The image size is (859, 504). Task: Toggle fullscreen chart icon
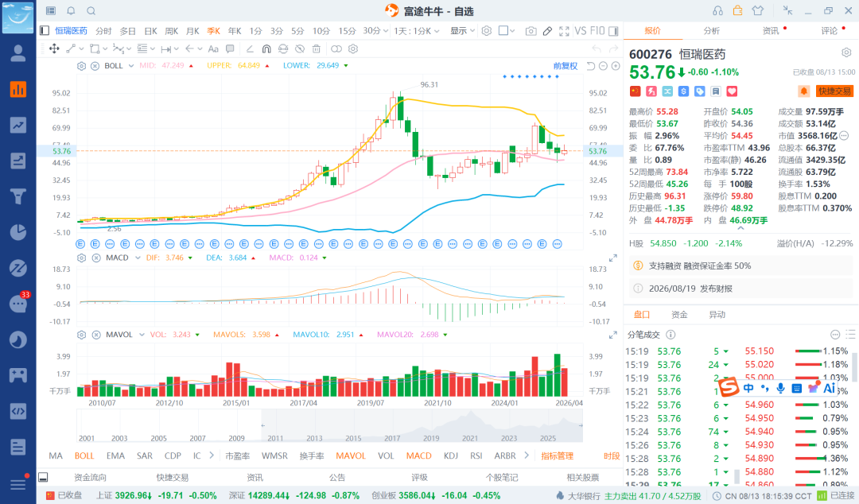point(564,31)
